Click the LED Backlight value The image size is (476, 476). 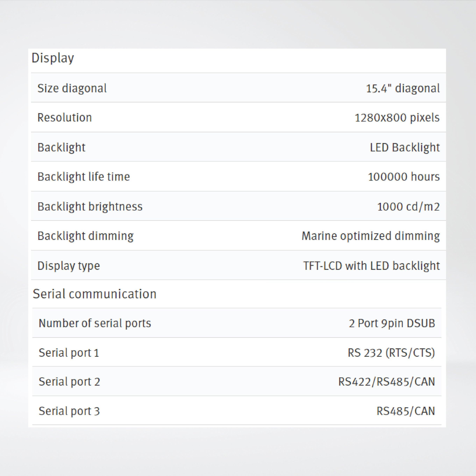click(404, 147)
